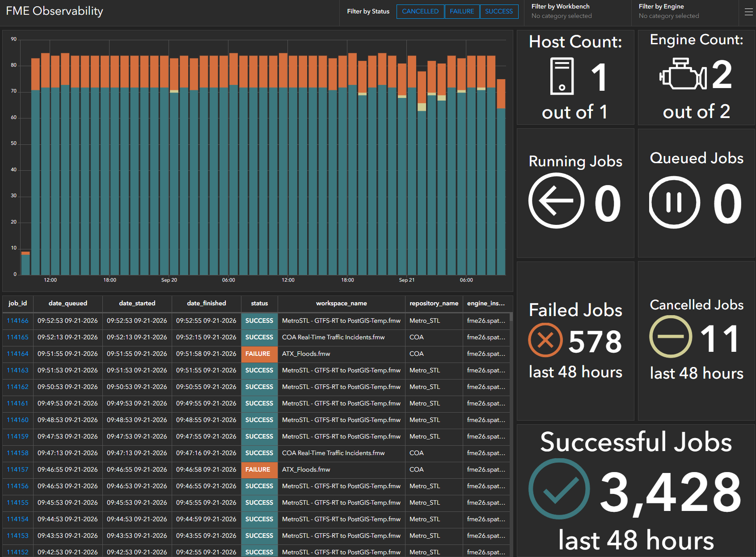
Task: Sort by date_started column header
Action: point(137,304)
